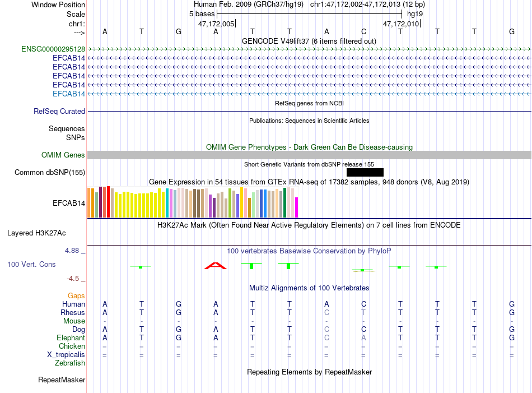Click Gene Expression in 54 tissues title
Screen dimensions: 532x393
pyautogui.click(x=309, y=182)
